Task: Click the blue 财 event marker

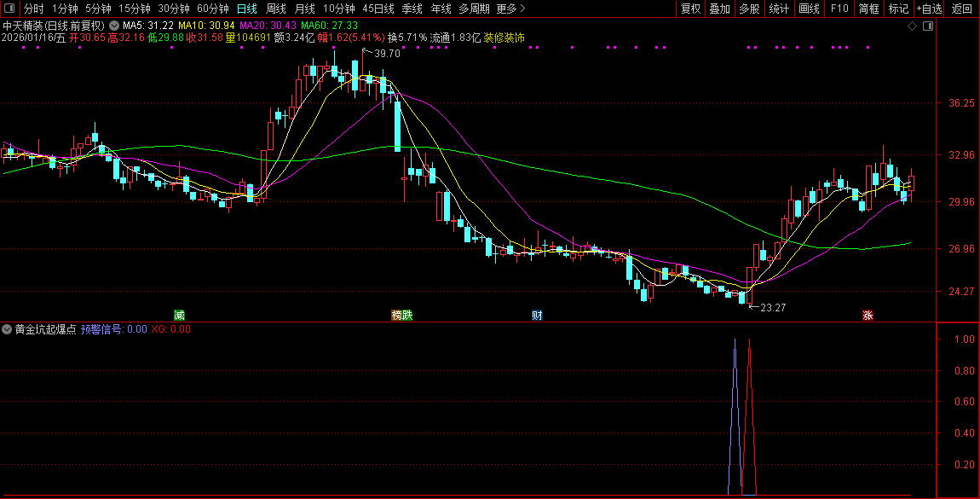Action: (x=537, y=315)
